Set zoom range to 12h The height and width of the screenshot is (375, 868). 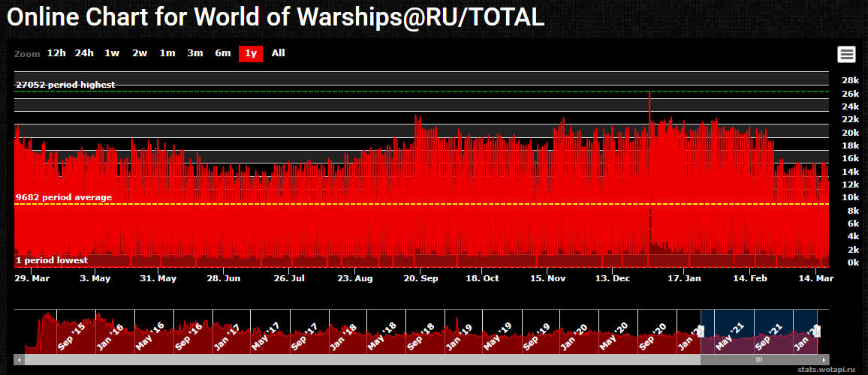pos(56,53)
